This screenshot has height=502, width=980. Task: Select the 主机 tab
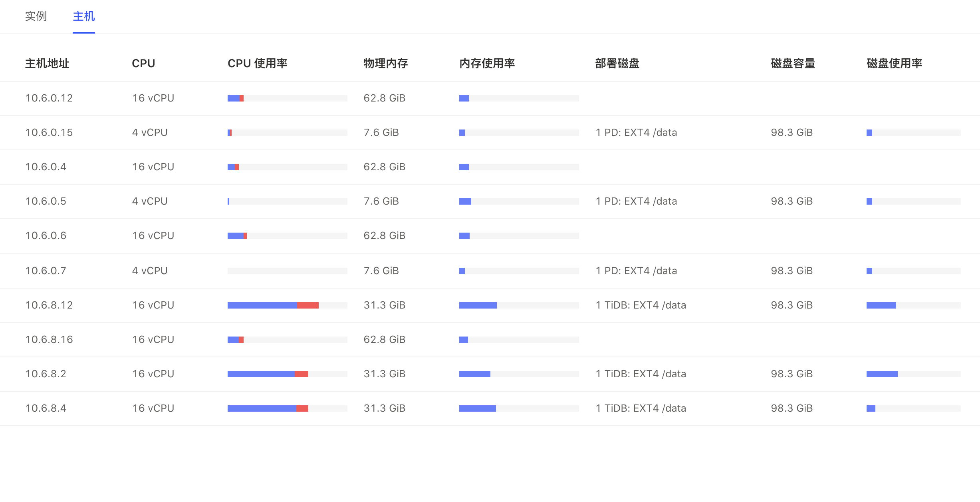coord(83,16)
